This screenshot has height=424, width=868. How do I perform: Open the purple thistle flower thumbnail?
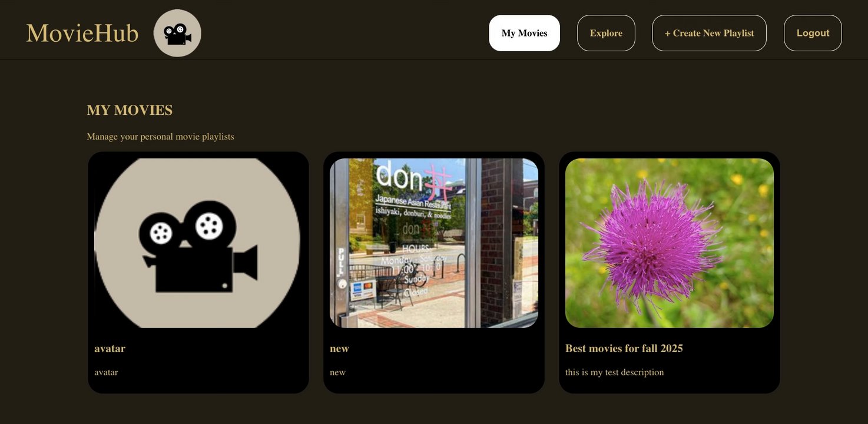pos(670,243)
